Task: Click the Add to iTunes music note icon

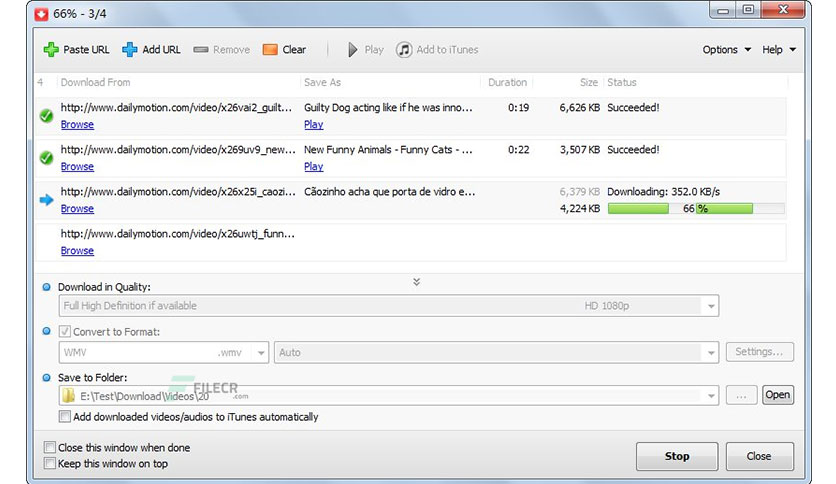Action: tap(404, 50)
